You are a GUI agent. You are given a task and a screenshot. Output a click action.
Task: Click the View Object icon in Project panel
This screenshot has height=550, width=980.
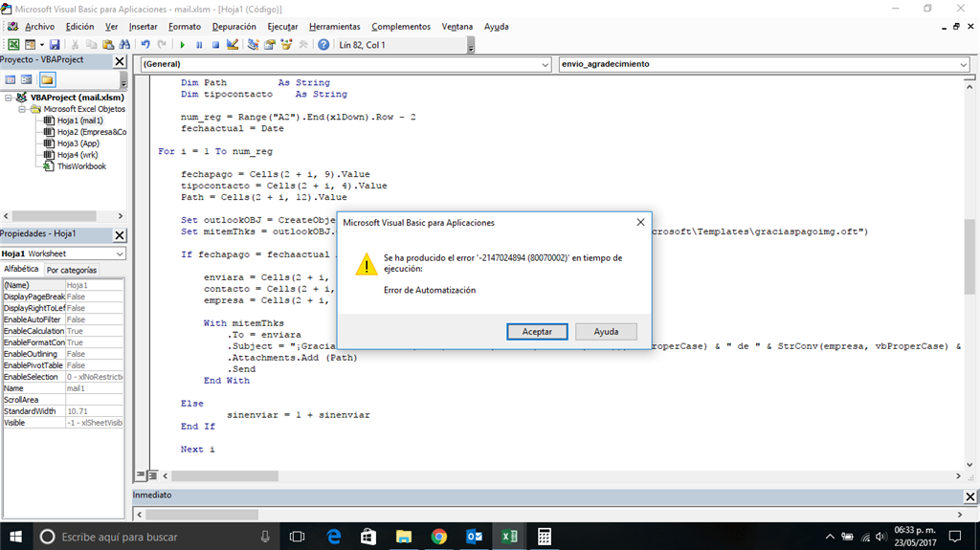point(26,79)
